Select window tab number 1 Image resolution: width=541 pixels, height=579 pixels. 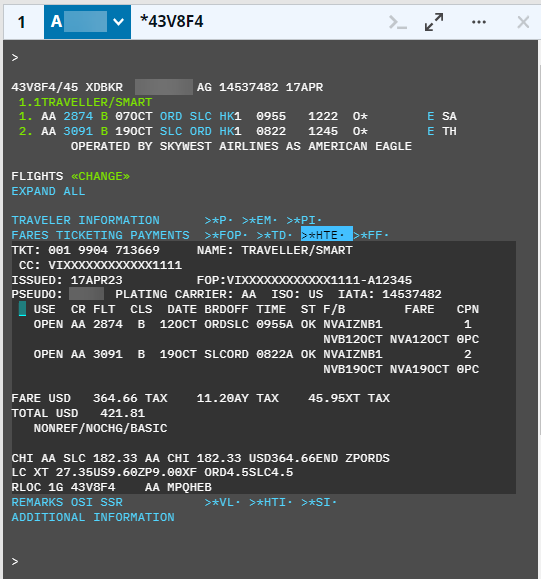tap(22, 22)
